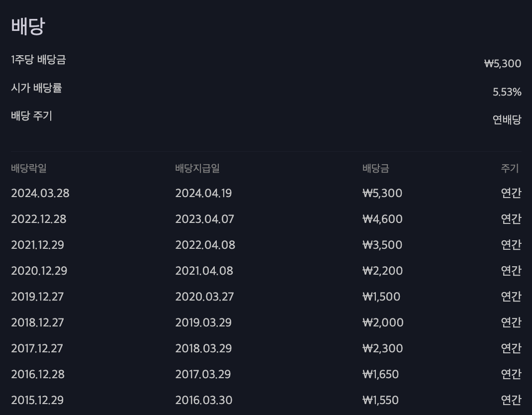Click 연간 in the 2016.12.28 row
Image resolution: width=532 pixels, height=415 pixels.
tap(511, 374)
